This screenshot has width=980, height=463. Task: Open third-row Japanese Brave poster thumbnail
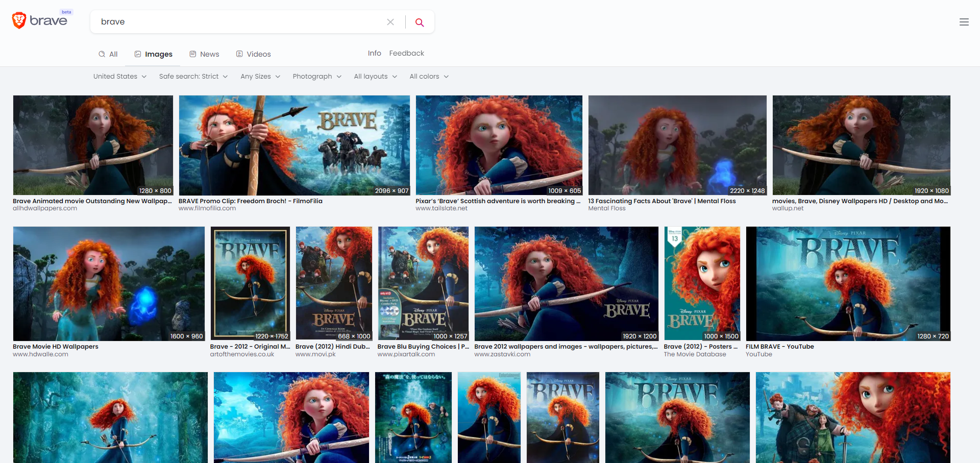(413, 418)
